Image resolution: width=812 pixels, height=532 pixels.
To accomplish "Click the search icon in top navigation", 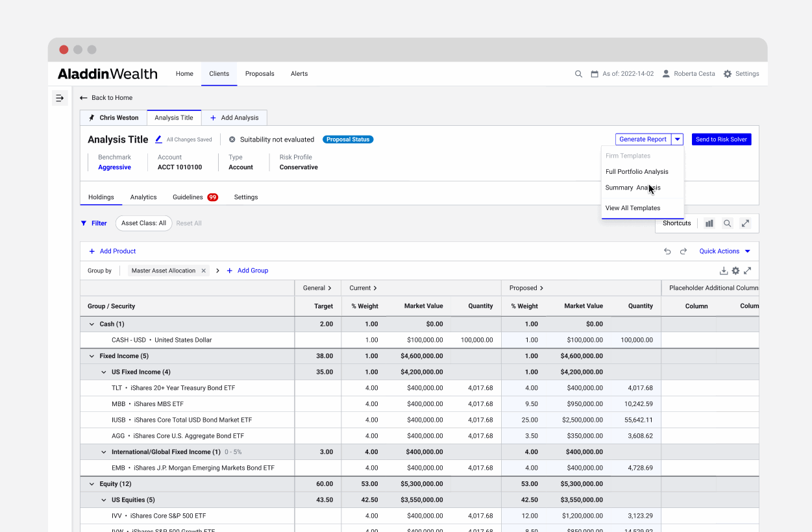I will pyautogui.click(x=578, y=74).
